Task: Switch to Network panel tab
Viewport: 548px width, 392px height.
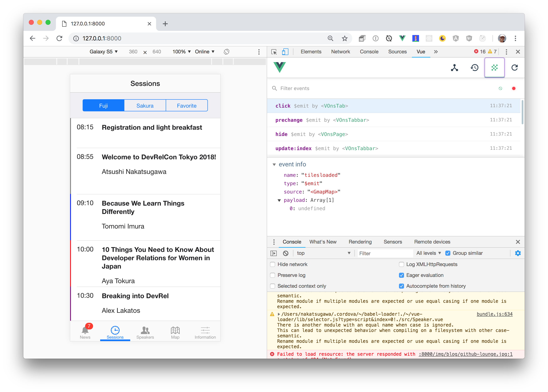Action: pos(341,52)
